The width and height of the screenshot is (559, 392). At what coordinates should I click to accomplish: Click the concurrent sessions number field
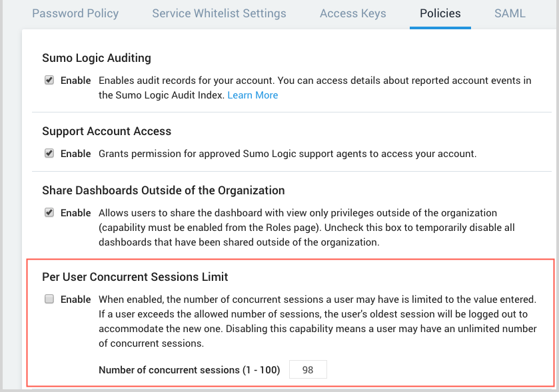pos(308,369)
